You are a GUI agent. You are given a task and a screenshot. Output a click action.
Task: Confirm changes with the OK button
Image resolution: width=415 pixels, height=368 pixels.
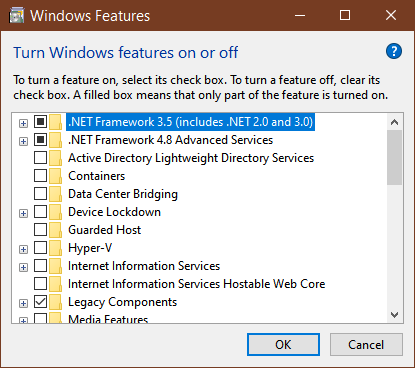pos(283,345)
